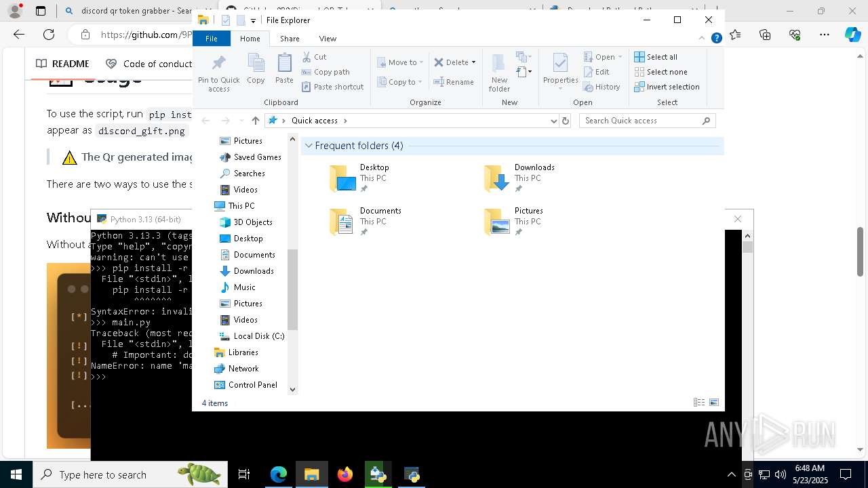Open Python console from taskbar

[412, 474]
